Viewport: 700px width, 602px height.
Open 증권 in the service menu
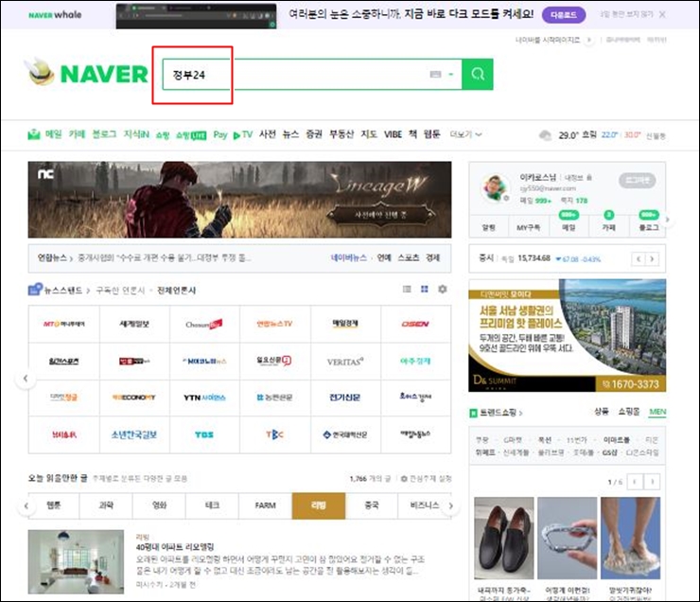[x=314, y=134]
